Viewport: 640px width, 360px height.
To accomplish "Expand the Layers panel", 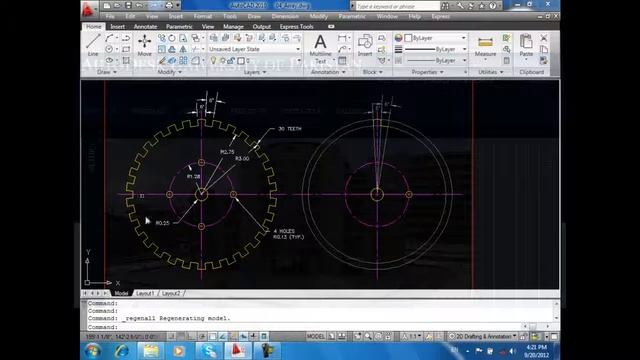I will 255,72.
